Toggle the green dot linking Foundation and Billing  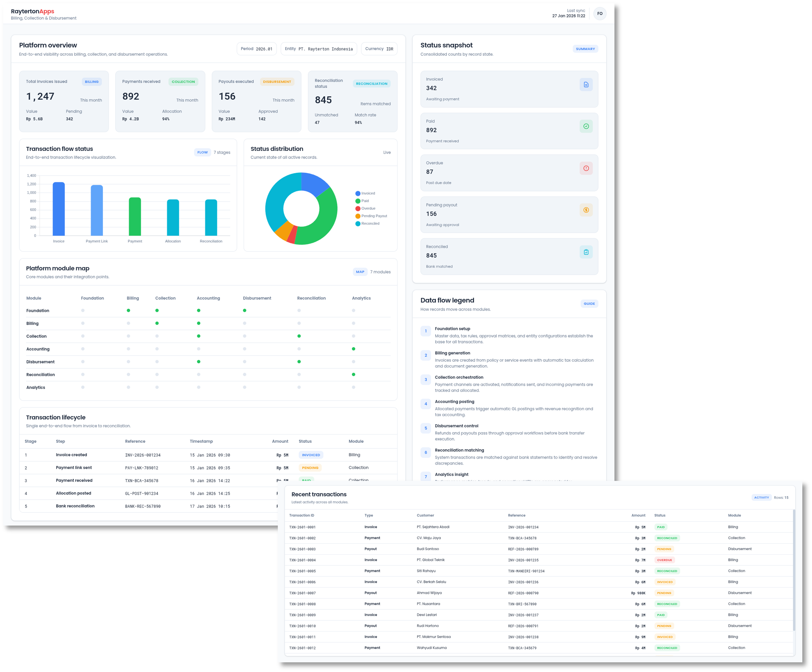click(x=129, y=310)
